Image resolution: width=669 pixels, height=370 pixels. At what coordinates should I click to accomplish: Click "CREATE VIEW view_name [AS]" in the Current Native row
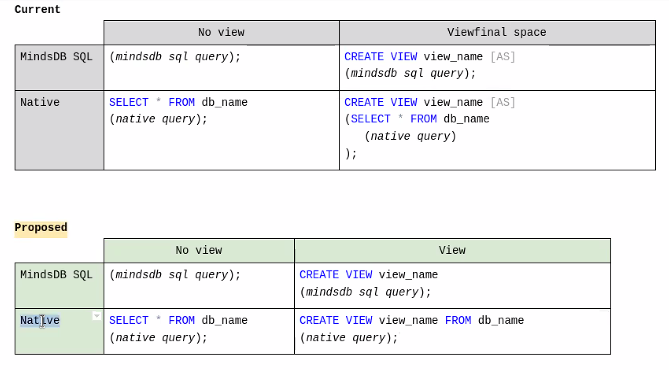430,102
